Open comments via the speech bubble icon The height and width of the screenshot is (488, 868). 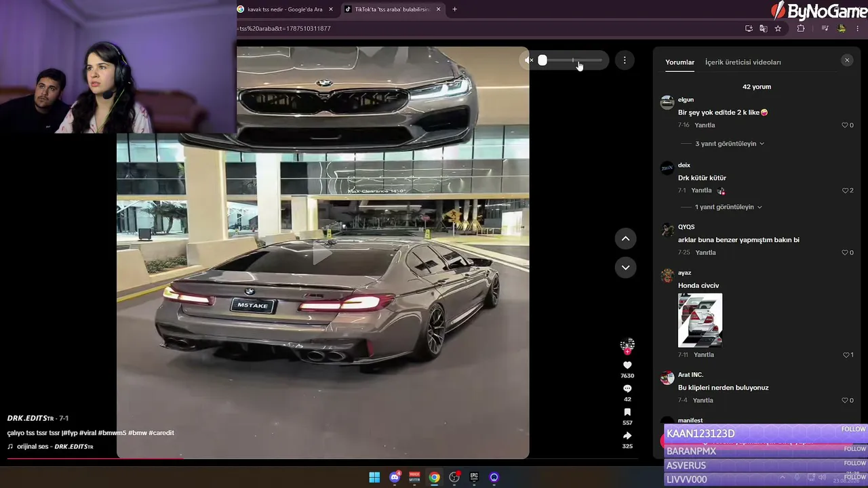pos(627,388)
